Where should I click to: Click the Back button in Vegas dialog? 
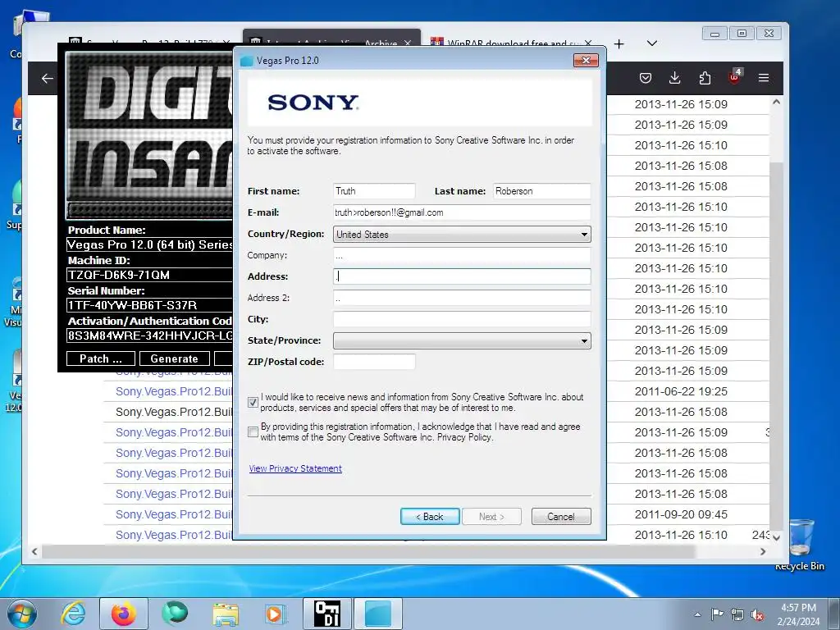tap(430, 517)
